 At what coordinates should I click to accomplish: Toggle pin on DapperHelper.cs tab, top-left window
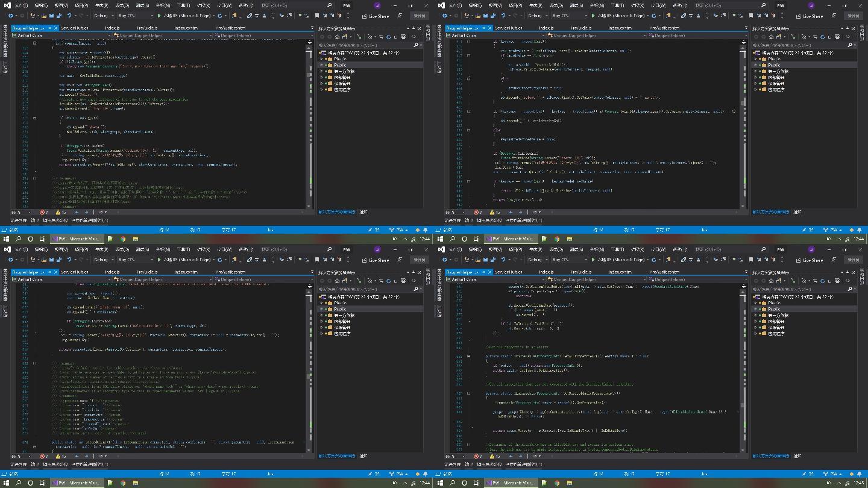[x=49, y=28]
